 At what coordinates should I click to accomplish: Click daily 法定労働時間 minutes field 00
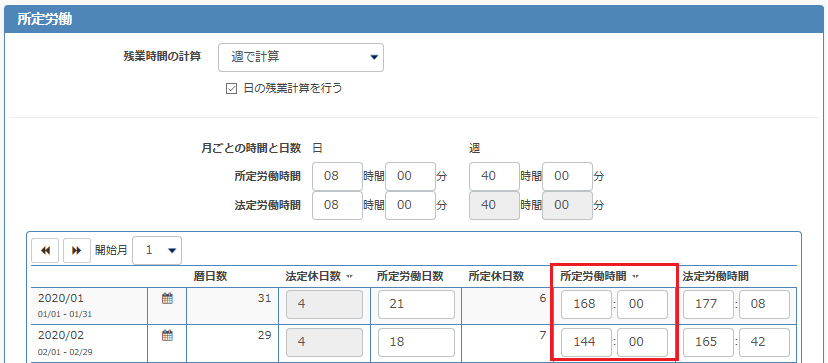coord(410,205)
